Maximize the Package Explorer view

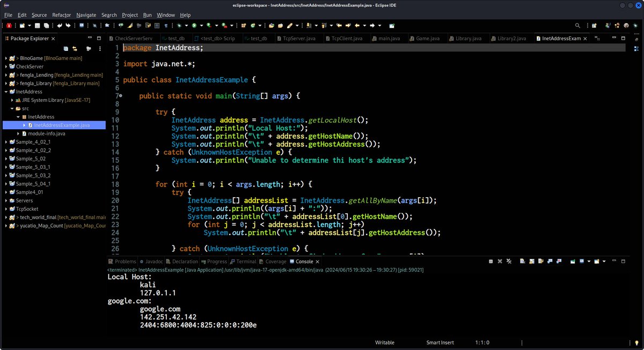pos(99,39)
